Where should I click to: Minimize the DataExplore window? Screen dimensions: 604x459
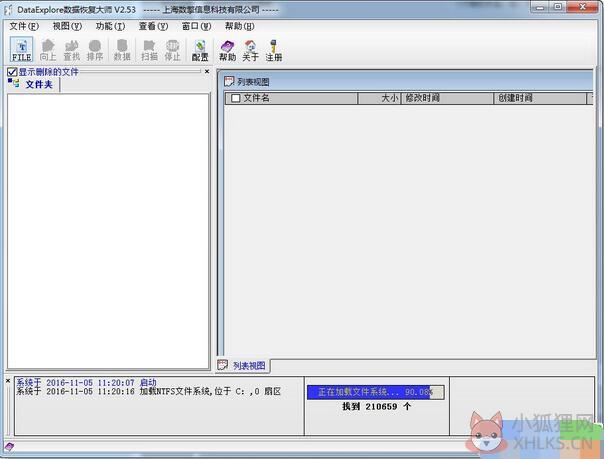541,7
